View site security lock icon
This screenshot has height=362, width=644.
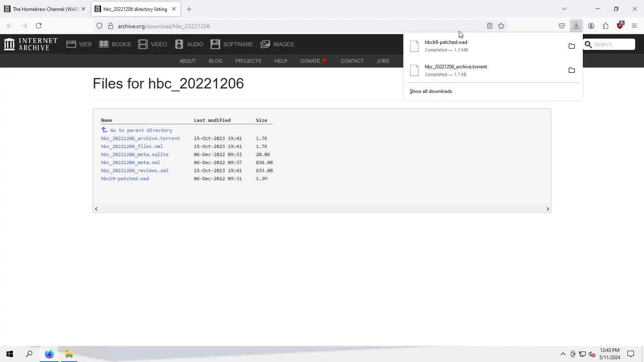pyautogui.click(x=111, y=26)
